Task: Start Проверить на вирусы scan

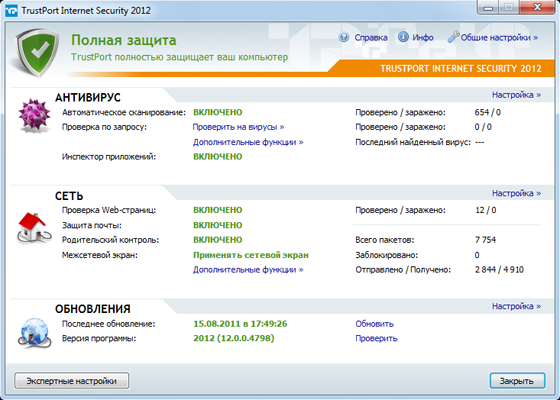Action: (x=238, y=127)
